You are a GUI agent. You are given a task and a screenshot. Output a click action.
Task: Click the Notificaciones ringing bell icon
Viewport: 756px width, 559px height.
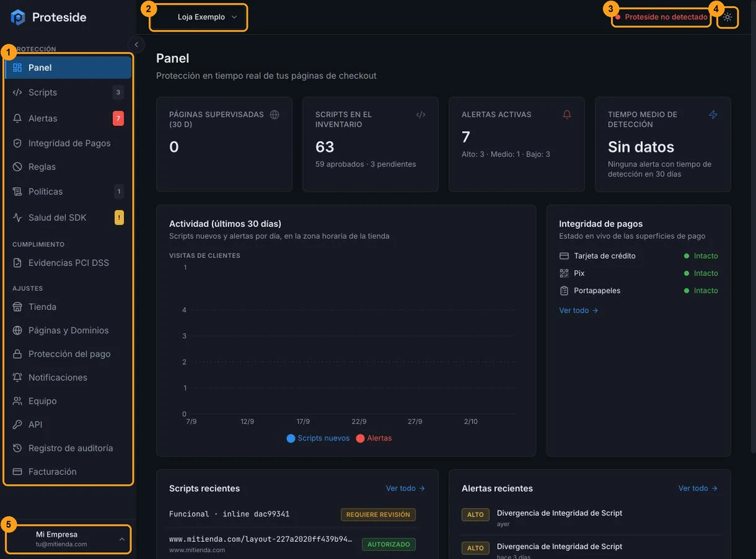click(x=17, y=377)
